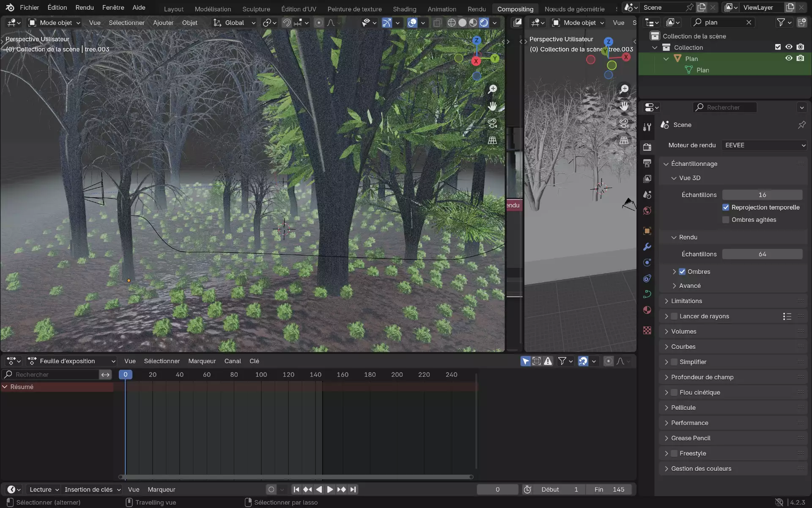Toggle viewport gizmos button
The height and width of the screenshot is (508, 812).
pos(387,23)
